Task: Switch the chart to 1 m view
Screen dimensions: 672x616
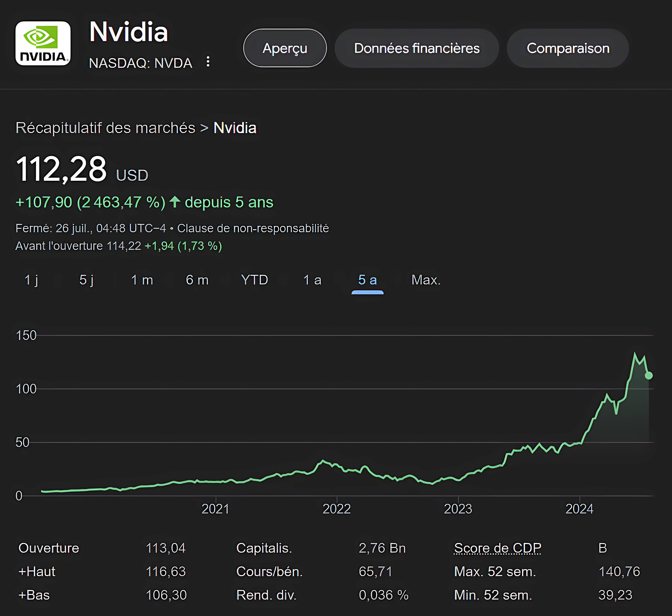Action: (x=141, y=280)
